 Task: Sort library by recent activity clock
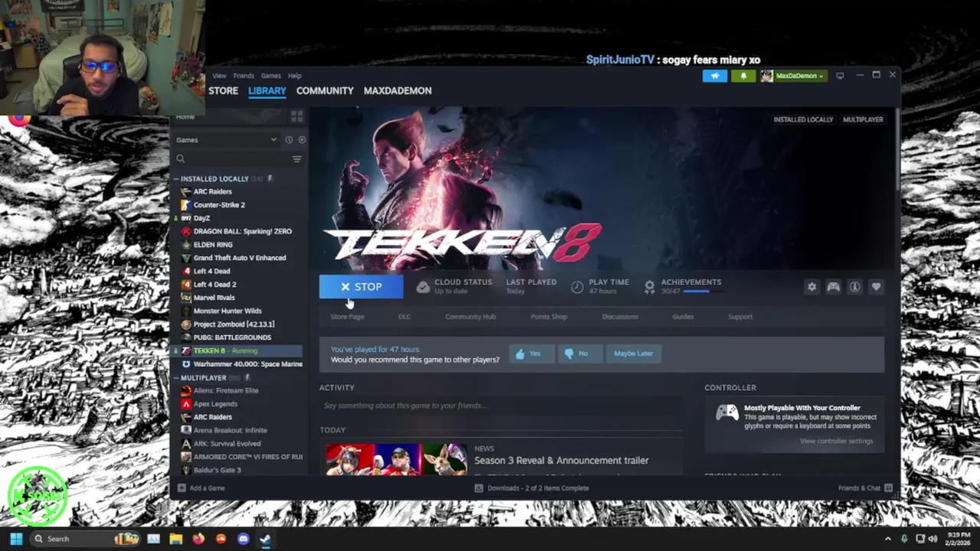tap(289, 140)
